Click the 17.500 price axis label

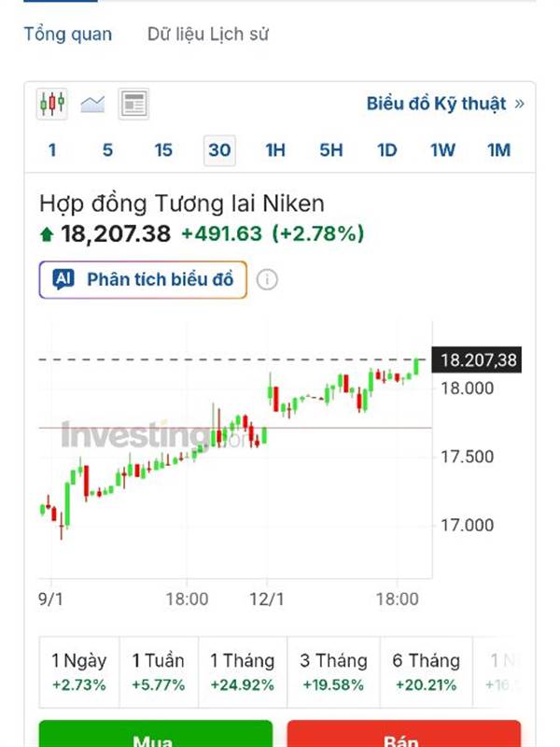click(x=468, y=457)
